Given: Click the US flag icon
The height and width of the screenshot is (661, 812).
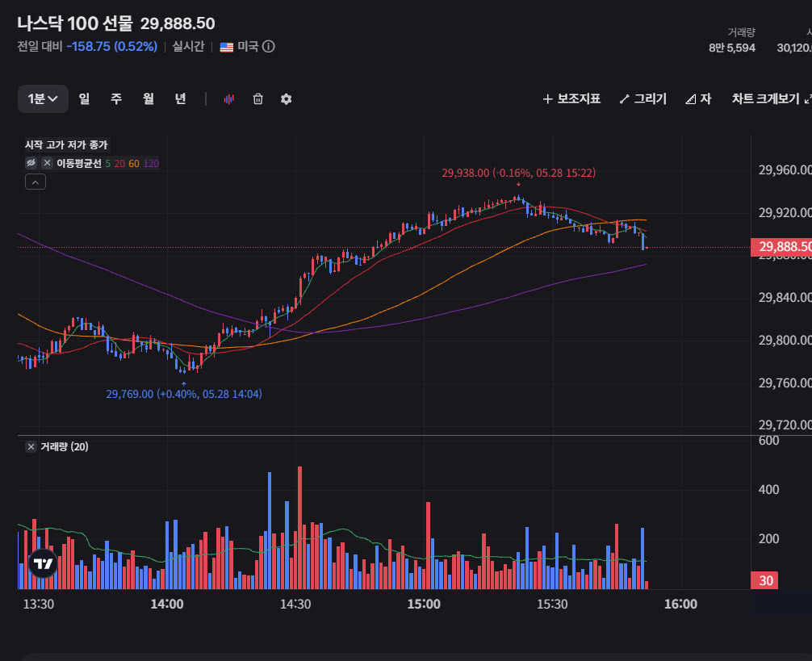Looking at the screenshot, I should point(227,47).
